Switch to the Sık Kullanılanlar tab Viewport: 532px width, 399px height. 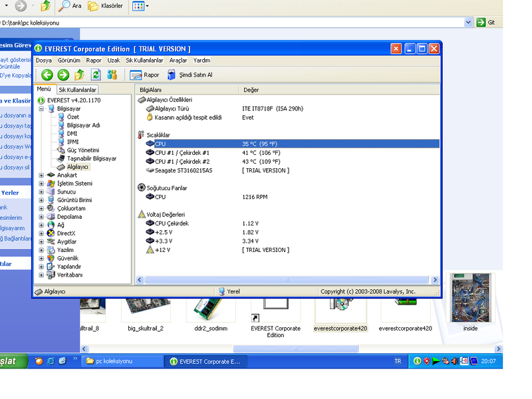coord(77,90)
